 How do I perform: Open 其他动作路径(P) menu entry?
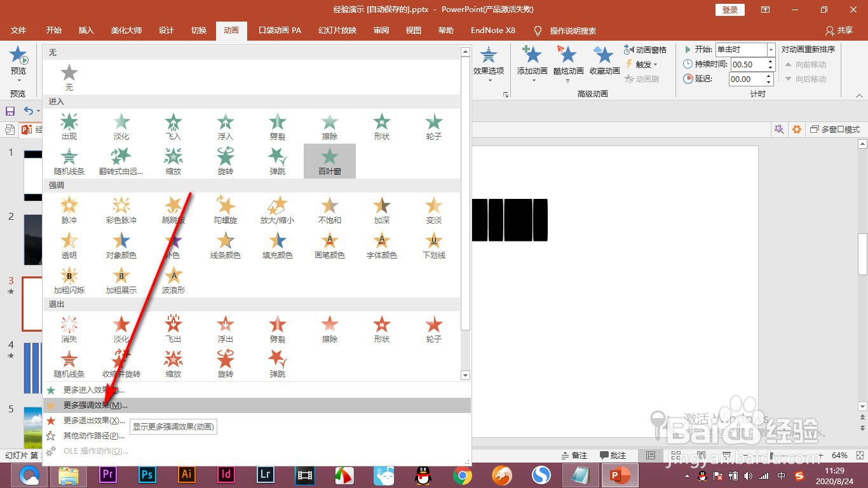[x=257, y=435]
